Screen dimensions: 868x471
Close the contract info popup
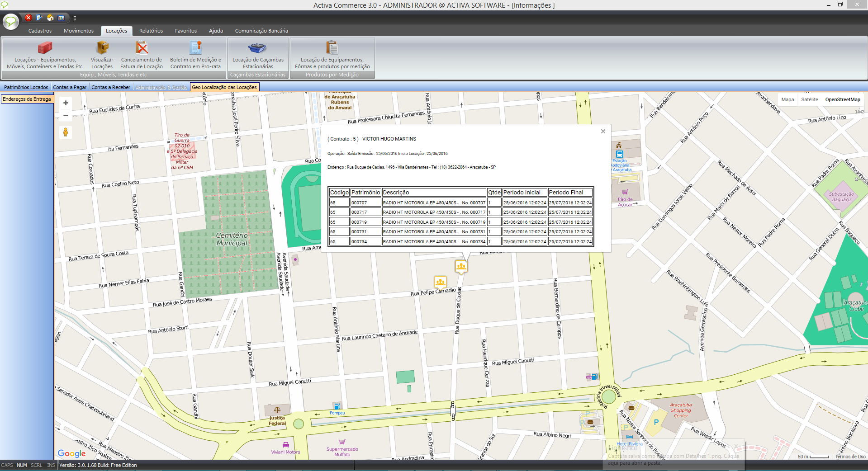click(603, 132)
